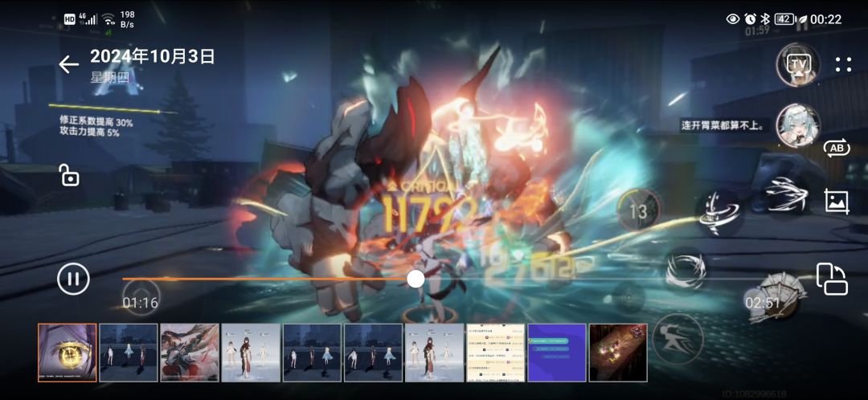The height and width of the screenshot is (400, 868).
Task: Tap the status bar clock 00:22
Action: (x=826, y=19)
